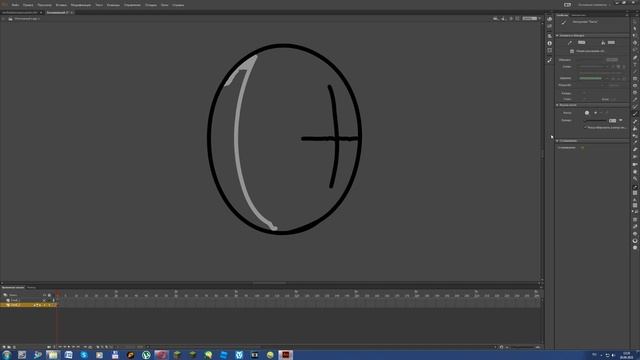Click the Edit Symbols icon above stage
The width and height of the screenshot is (640, 360).
pyautogui.click(x=503, y=19)
